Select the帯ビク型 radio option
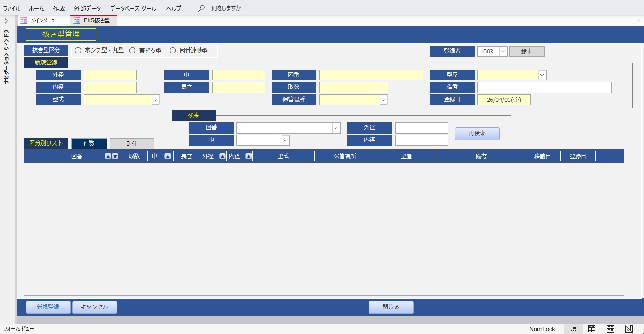 pos(133,51)
